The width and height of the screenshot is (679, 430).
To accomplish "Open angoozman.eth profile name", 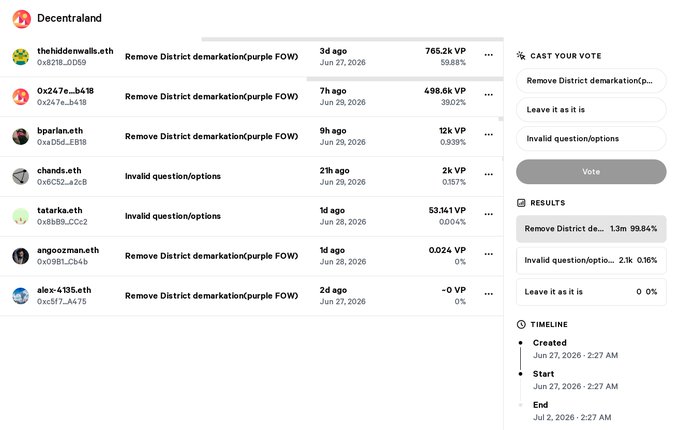I will pos(68,250).
